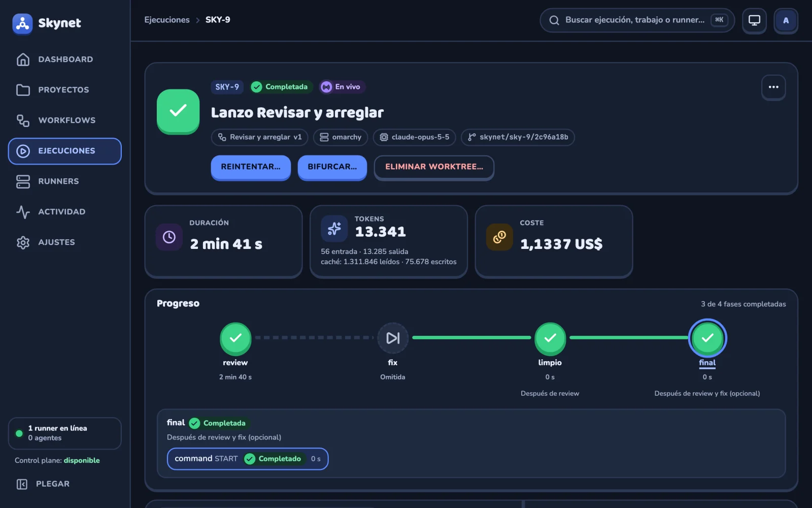
Task: Click the omarchy runner chip
Action: pyautogui.click(x=341, y=137)
